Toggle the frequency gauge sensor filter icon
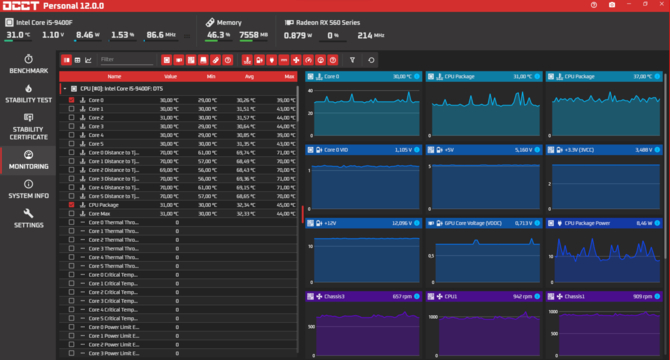This screenshot has height=360, width=670. tap(308, 60)
